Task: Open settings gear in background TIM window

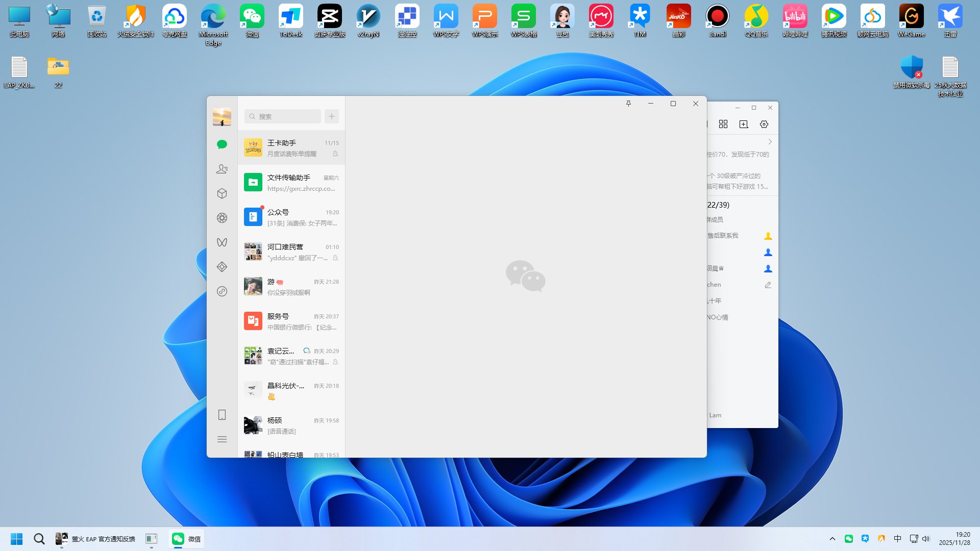Action: click(x=764, y=124)
